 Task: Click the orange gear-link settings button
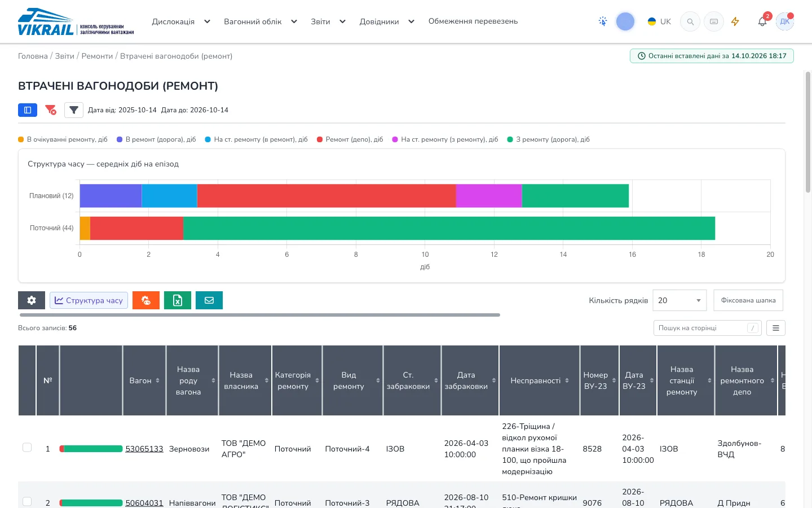146,300
